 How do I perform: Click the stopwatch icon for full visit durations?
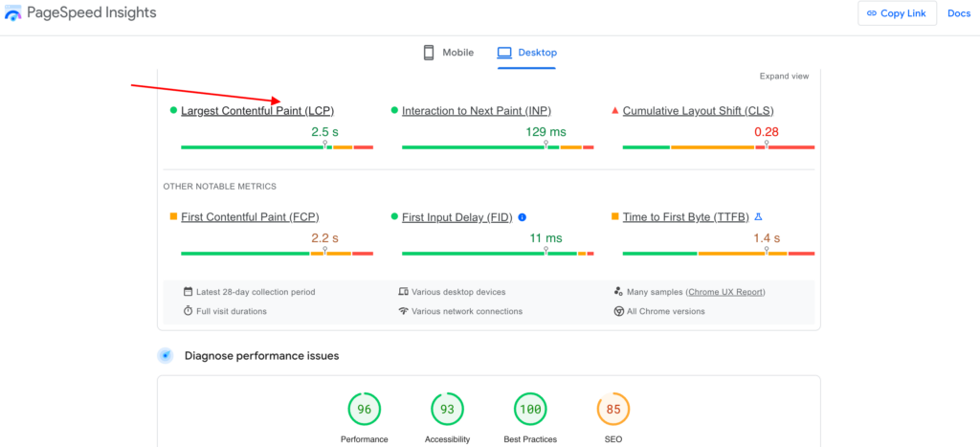click(x=189, y=311)
